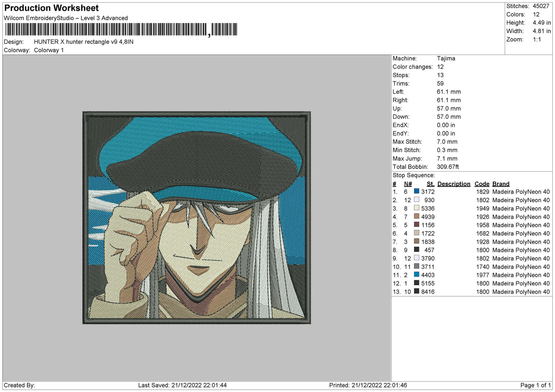Screen dimensions: 555x392
Task: Click thread code 1977 in stop row 11
Action: [x=483, y=275]
